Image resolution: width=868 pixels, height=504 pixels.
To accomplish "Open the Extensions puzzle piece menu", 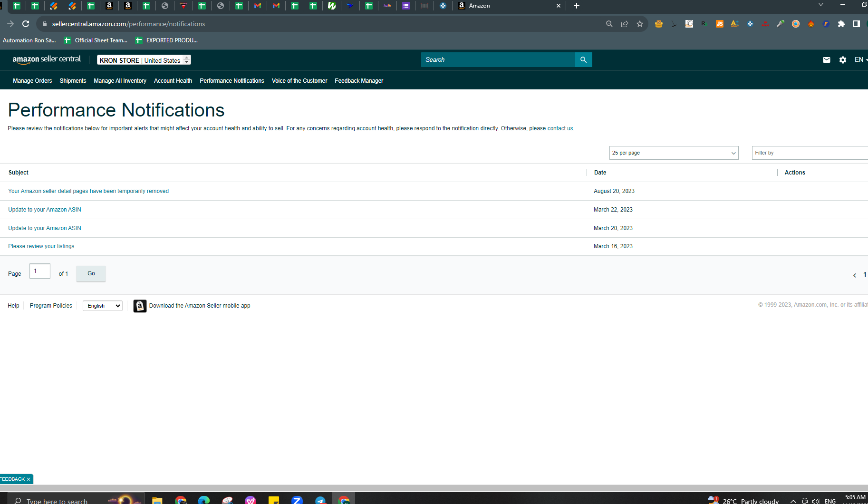I will pyautogui.click(x=841, y=24).
